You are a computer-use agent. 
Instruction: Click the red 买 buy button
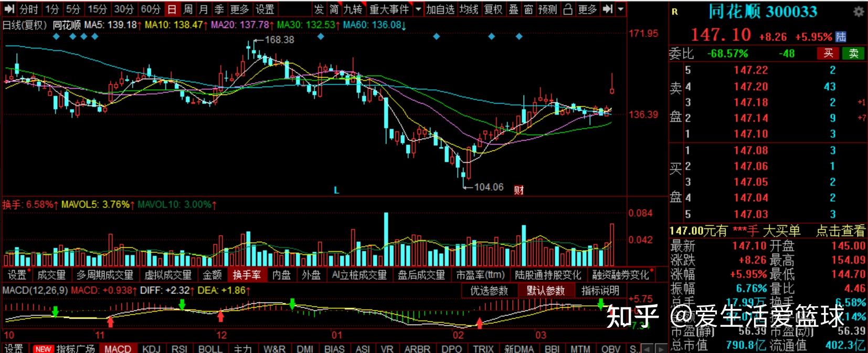pos(828,53)
